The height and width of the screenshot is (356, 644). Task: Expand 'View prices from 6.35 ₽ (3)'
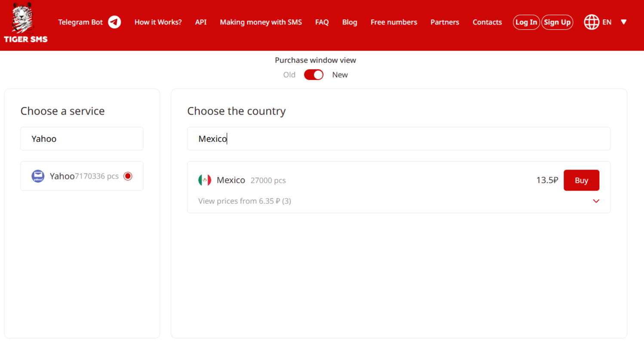click(x=245, y=201)
